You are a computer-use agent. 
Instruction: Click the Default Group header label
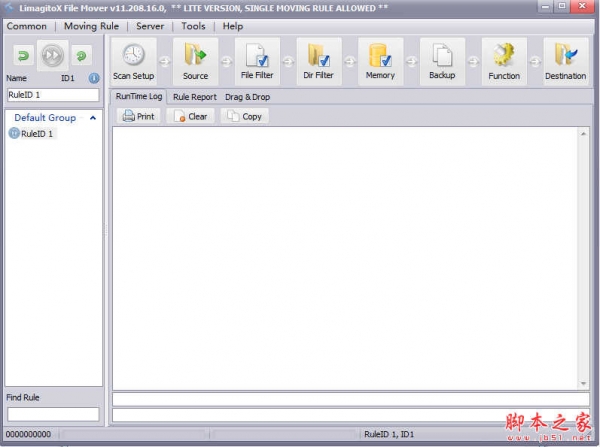point(45,117)
